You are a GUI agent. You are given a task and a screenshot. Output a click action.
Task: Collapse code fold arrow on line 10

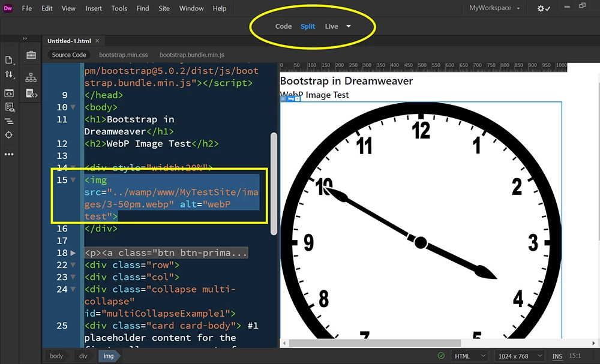[x=73, y=107]
